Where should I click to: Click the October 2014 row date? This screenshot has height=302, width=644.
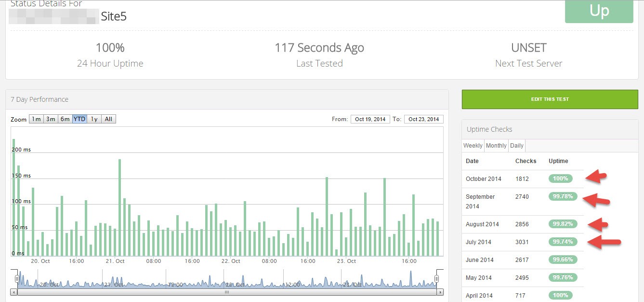coord(484,178)
